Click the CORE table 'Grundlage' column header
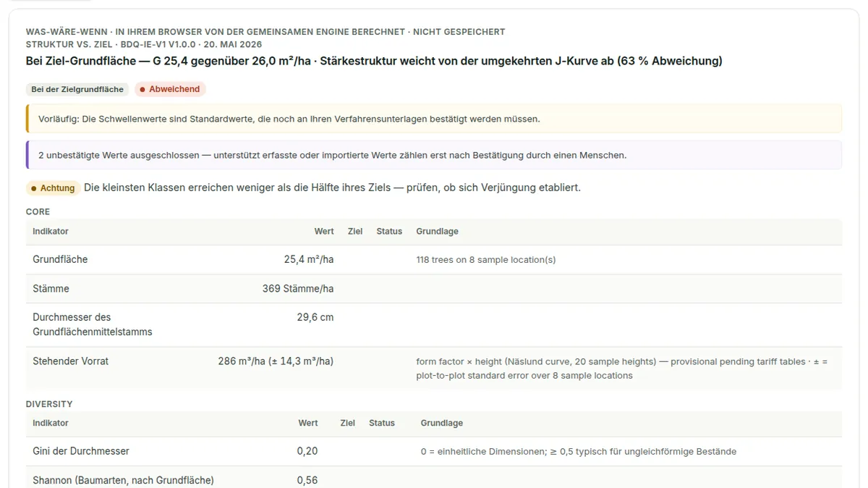 click(x=438, y=231)
